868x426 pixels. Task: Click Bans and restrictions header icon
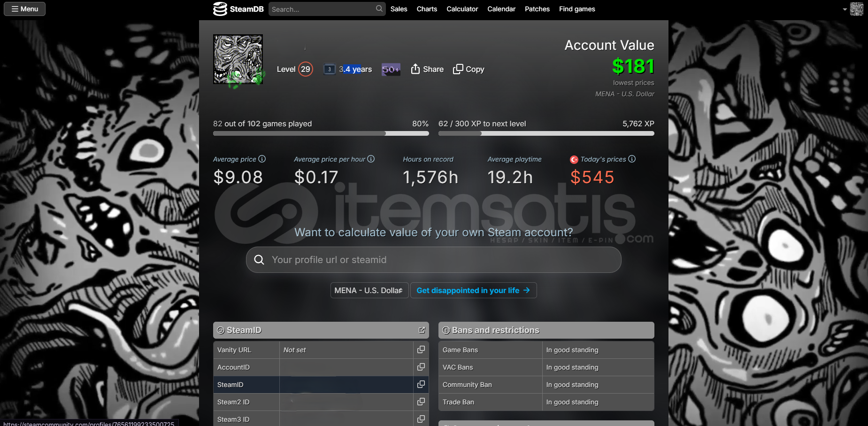point(446,330)
